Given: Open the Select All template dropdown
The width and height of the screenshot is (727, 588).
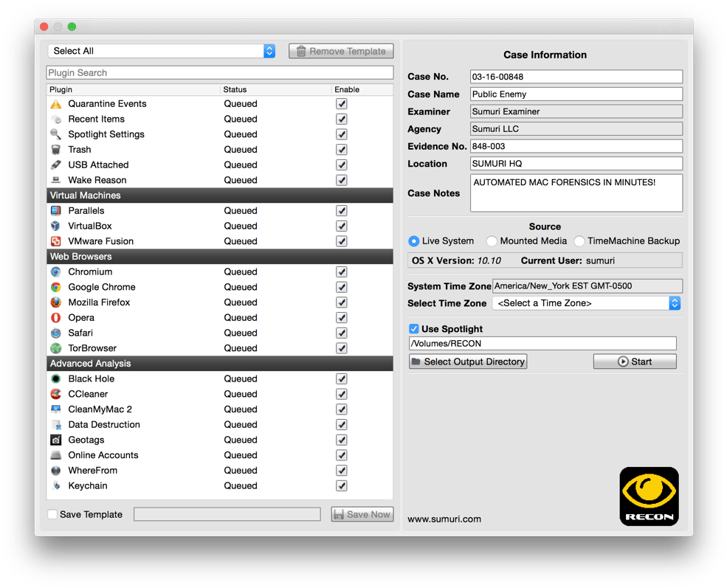Looking at the screenshot, I should click(x=161, y=51).
